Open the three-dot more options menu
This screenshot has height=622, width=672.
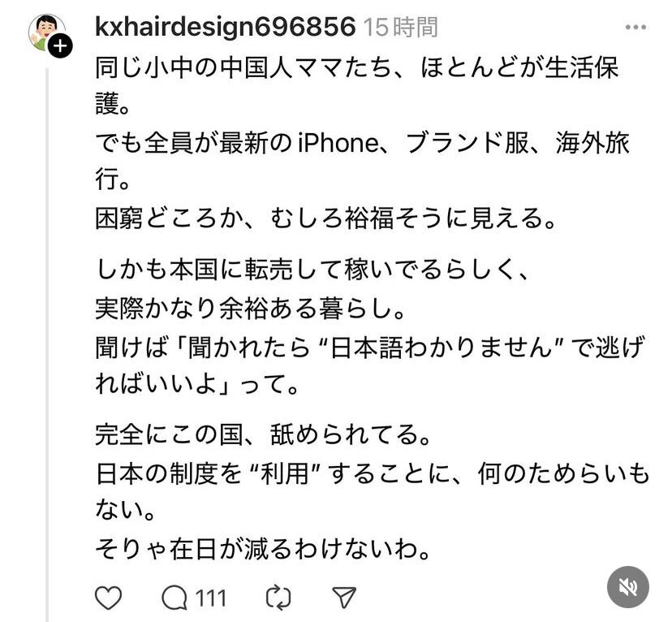635,28
